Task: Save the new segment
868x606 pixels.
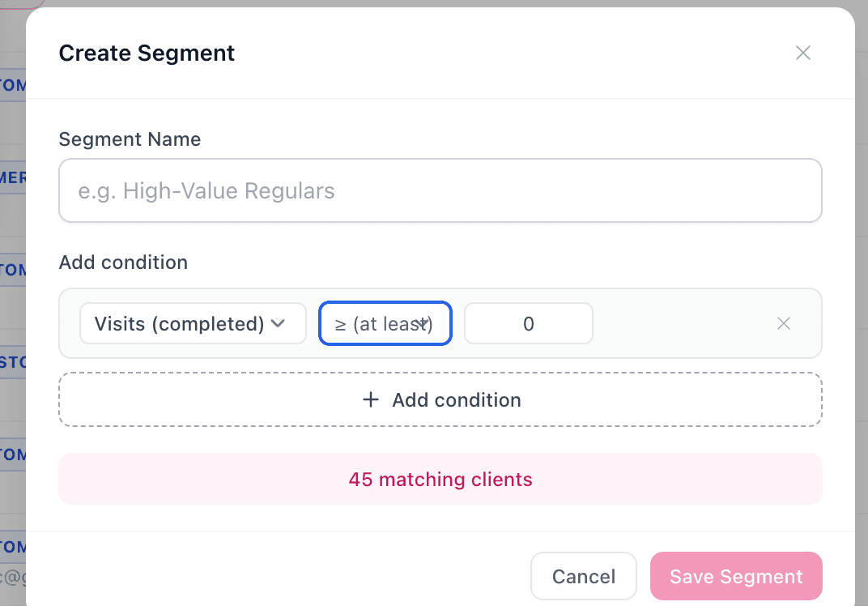Action: coord(735,577)
